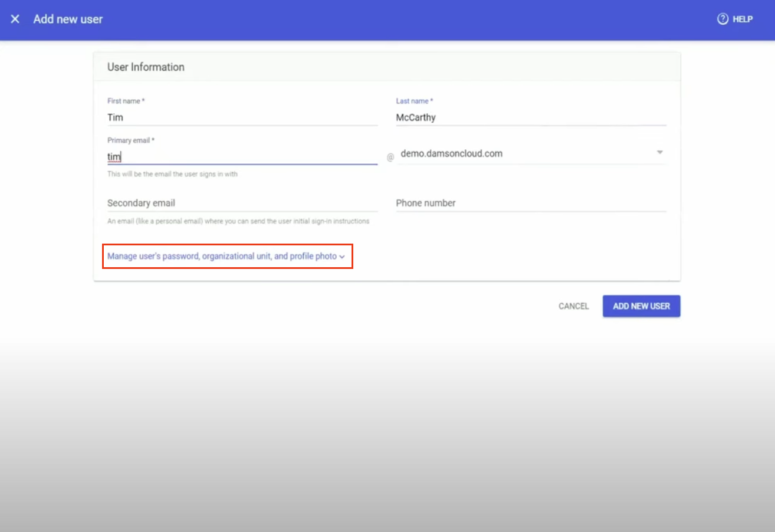This screenshot has height=532, width=775.
Task: Click the X icon in the blue header
Action: pos(15,19)
